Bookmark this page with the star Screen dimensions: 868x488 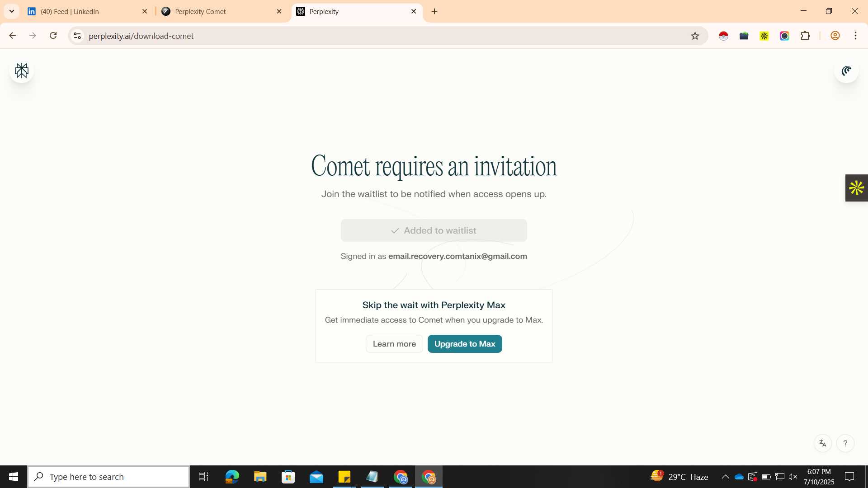click(695, 36)
